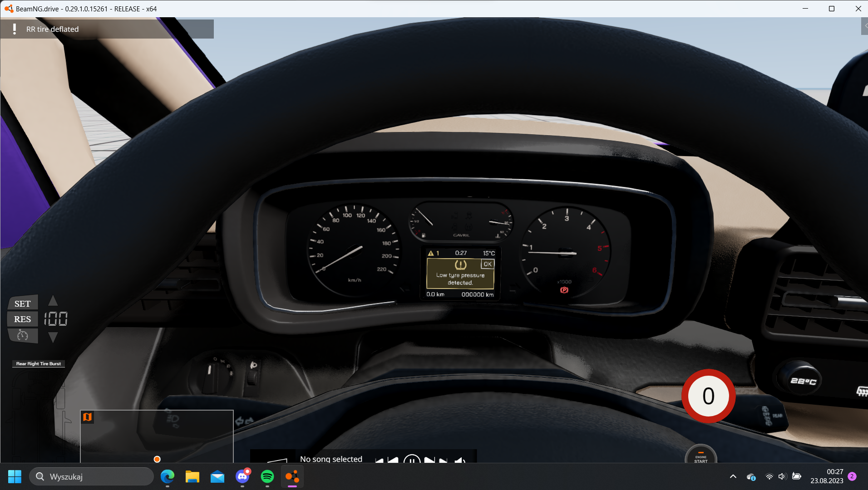Decrease cruise target speed with down arrow

coord(53,337)
